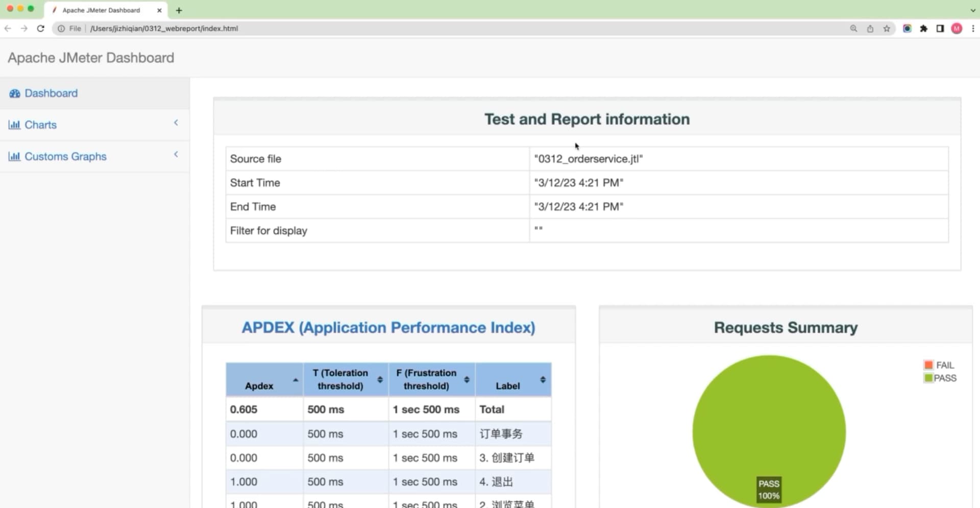Click the 0.605 Apdex total value
Viewport: 980px width, 508px height.
point(243,409)
